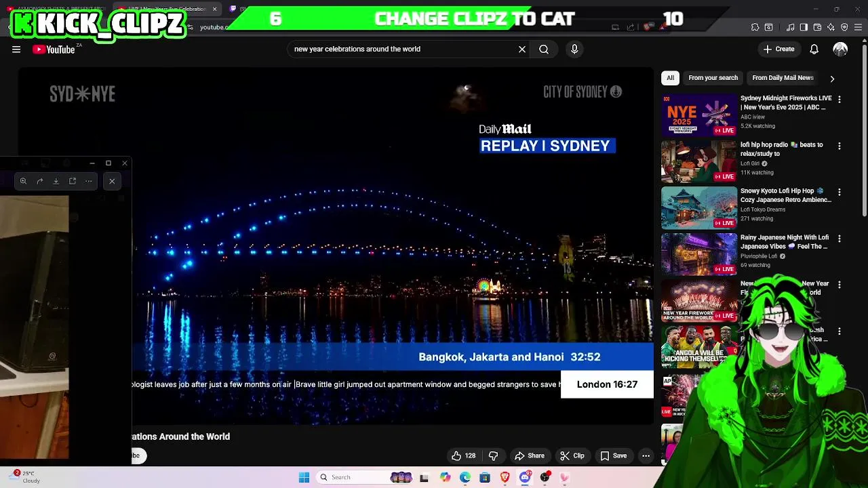Dislike the video
868x488 pixels.
click(493, 455)
